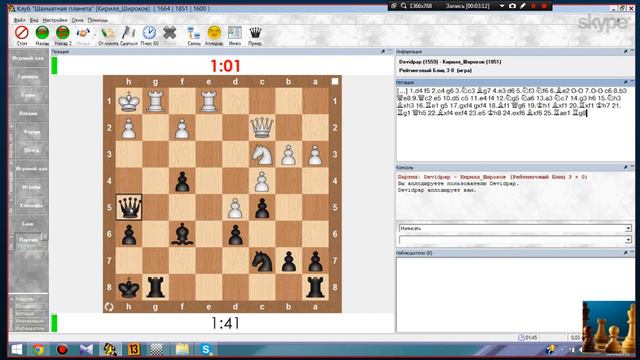This screenshot has width=640, height=360.
Task: Open the file explorer taskbar icon
Action: (182, 349)
